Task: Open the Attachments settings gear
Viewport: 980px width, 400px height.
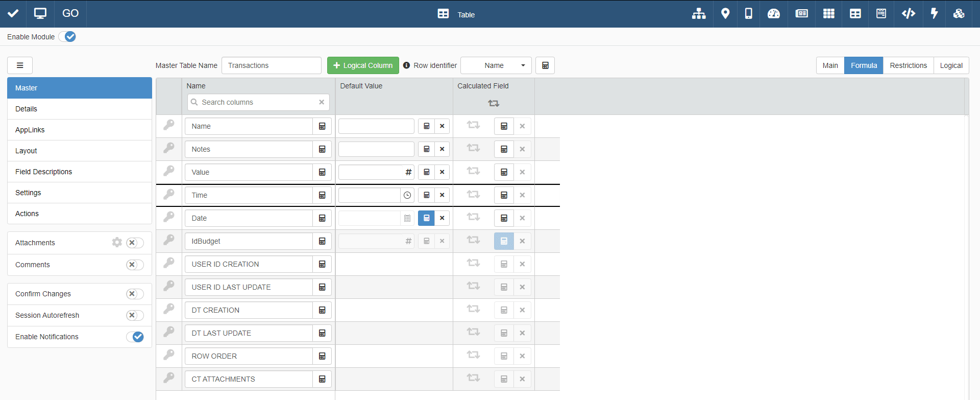Action: [117, 243]
